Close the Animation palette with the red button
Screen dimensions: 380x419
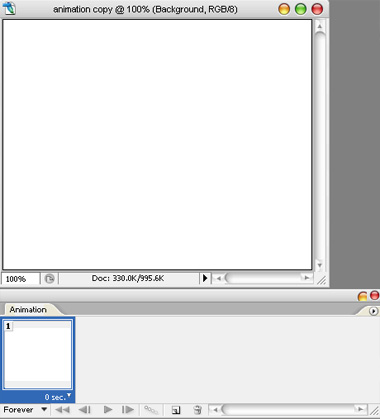(374, 295)
